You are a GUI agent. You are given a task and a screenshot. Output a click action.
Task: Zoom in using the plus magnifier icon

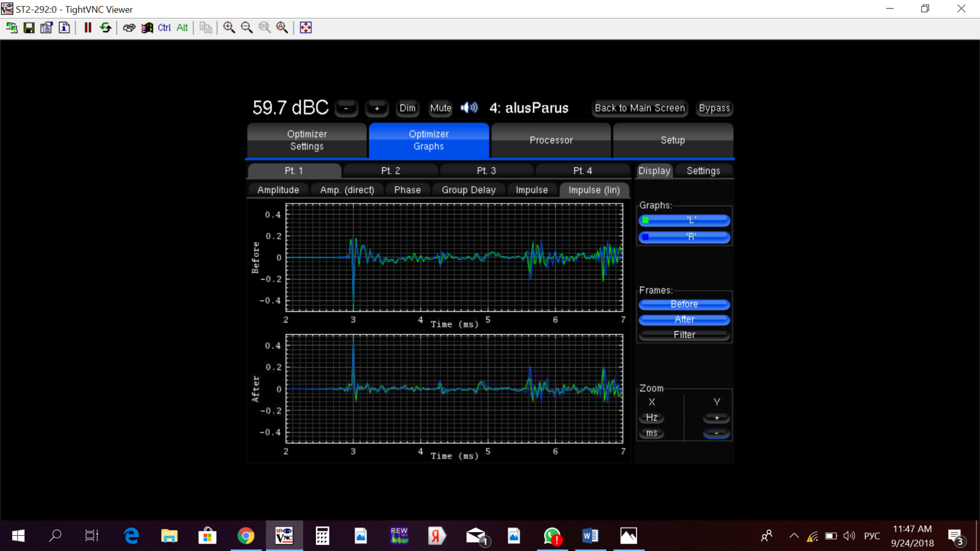(229, 28)
